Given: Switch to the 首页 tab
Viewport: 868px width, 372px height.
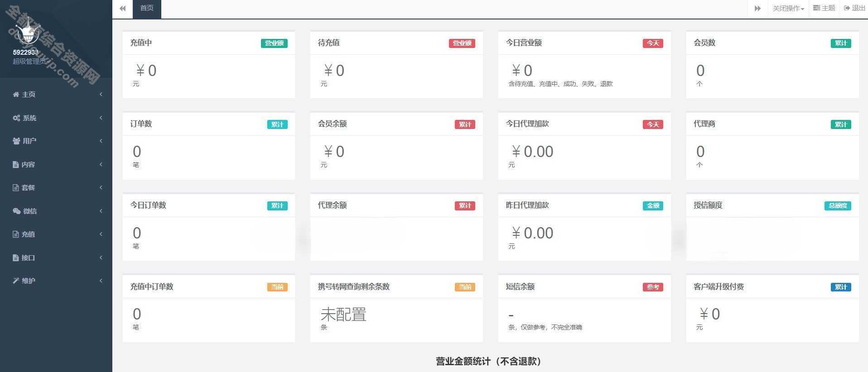Looking at the screenshot, I should tap(147, 9).
